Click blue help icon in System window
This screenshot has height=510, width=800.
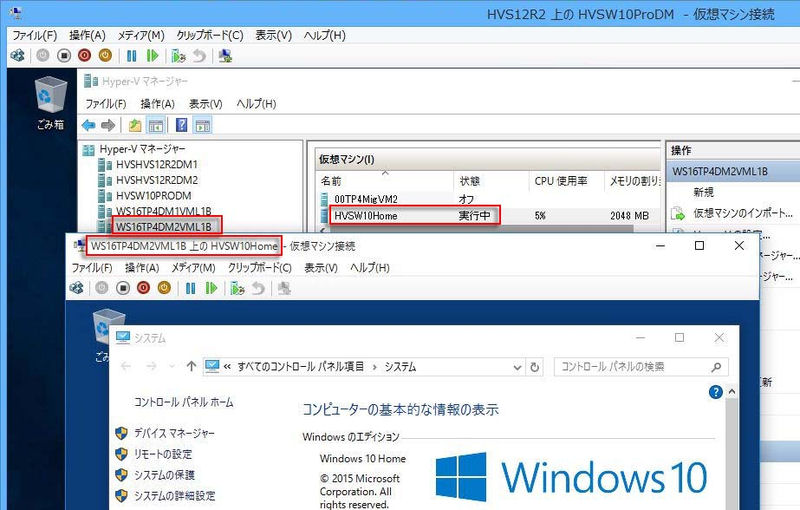716,392
